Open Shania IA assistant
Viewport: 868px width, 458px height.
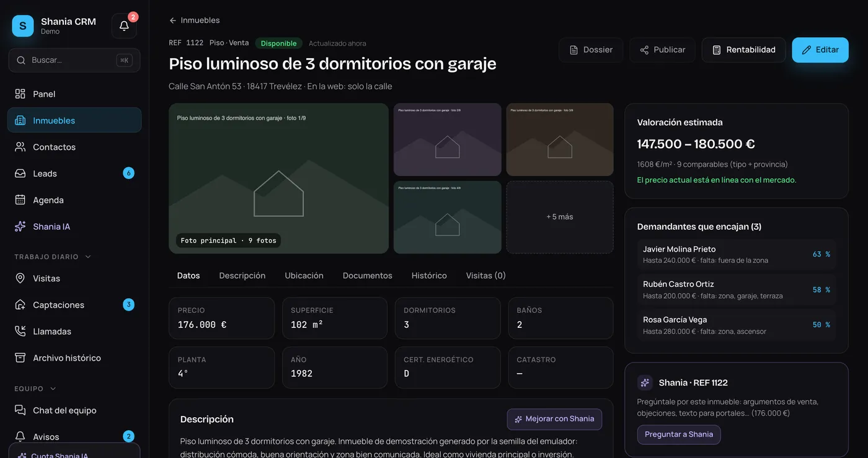74,227
